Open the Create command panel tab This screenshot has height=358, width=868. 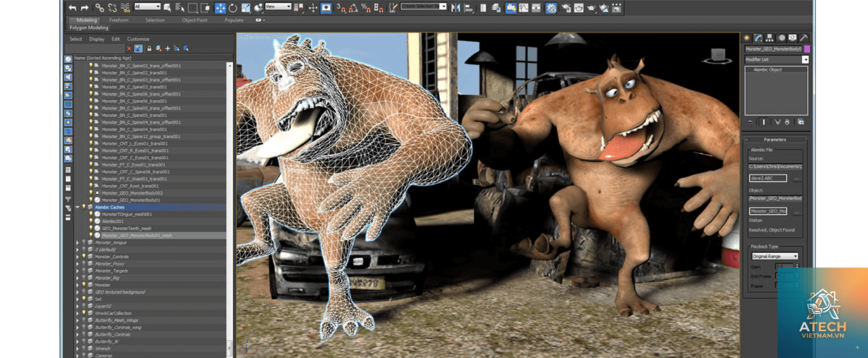coord(746,38)
